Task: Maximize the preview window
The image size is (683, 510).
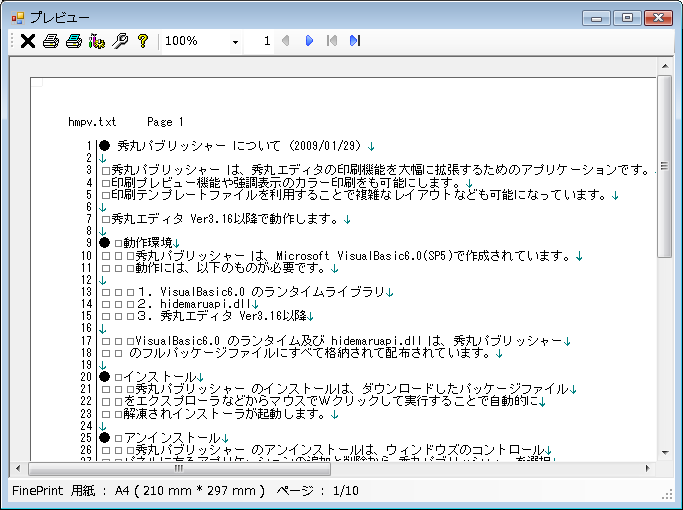Action: pyautogui.click(x=627, y=17)
